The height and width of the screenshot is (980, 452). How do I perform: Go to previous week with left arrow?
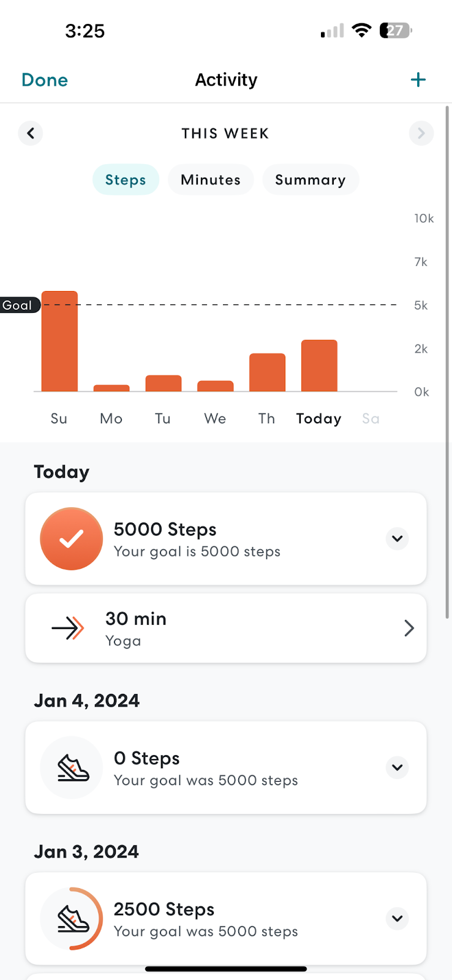[31, 133]
